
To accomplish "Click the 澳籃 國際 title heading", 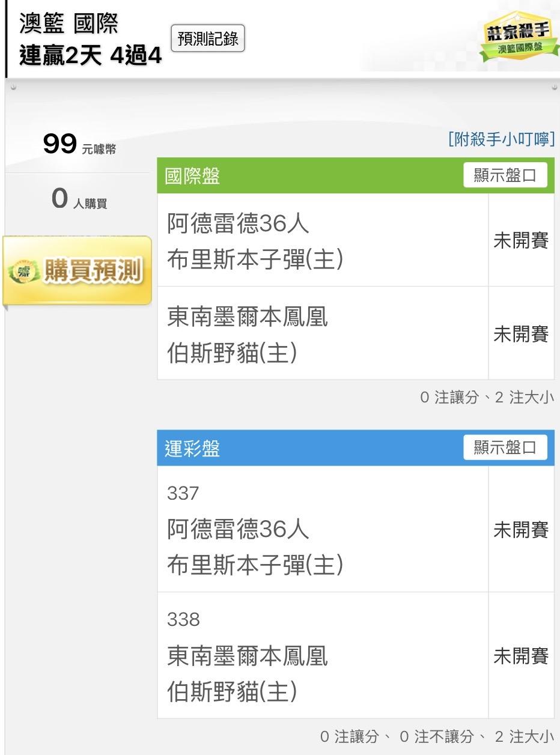I will [68, 25].
